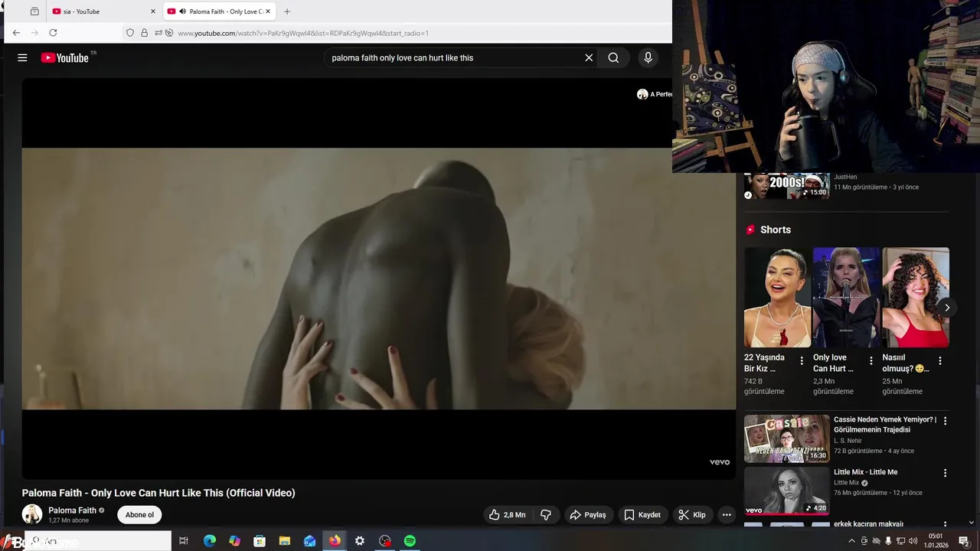This screenshot has width=980, height=551.
Task: Click the youtube.com address bar URL
Action: tap(303, 33)
